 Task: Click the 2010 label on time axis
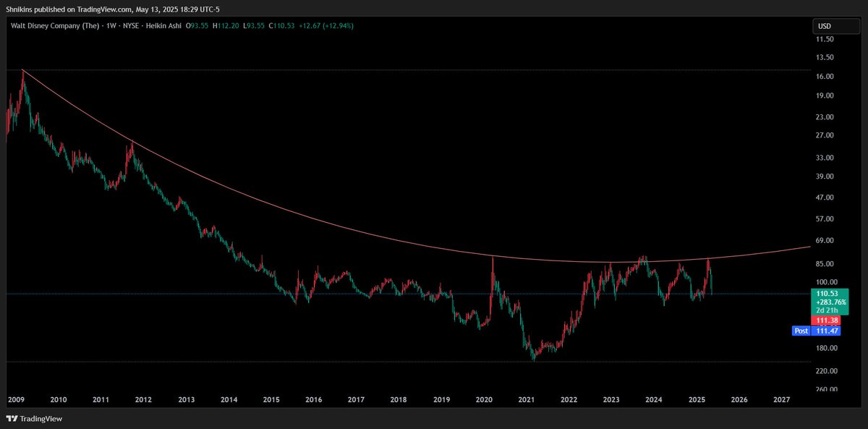(59, 400)
